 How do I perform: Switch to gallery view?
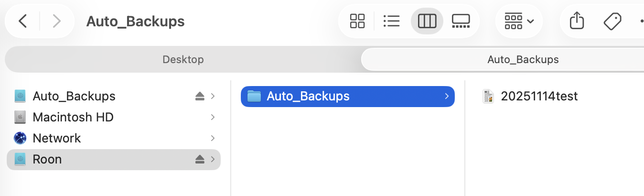(x=461, y=21)
